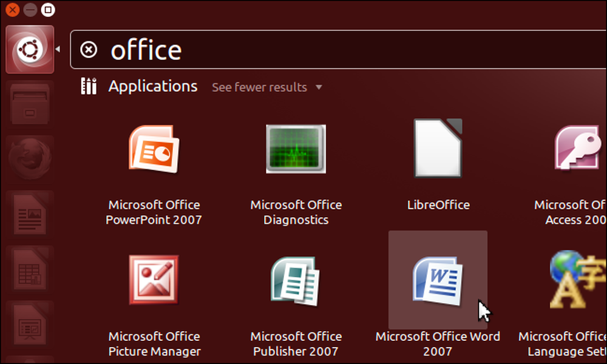607x364 pixels.
Task: Click the LibreOffice label text
Action: [438, 204]
